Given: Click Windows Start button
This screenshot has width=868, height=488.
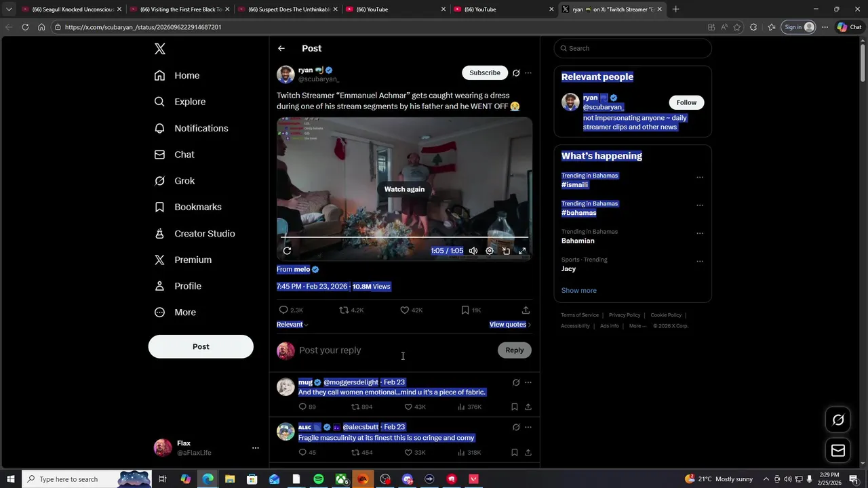Looking at the screenshot, I should [10, 479].
